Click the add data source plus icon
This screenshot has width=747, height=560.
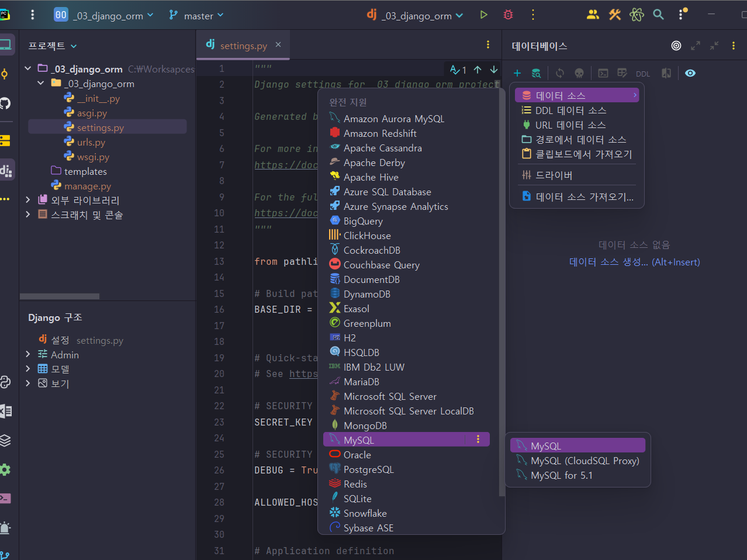click(x=517, y=73)
